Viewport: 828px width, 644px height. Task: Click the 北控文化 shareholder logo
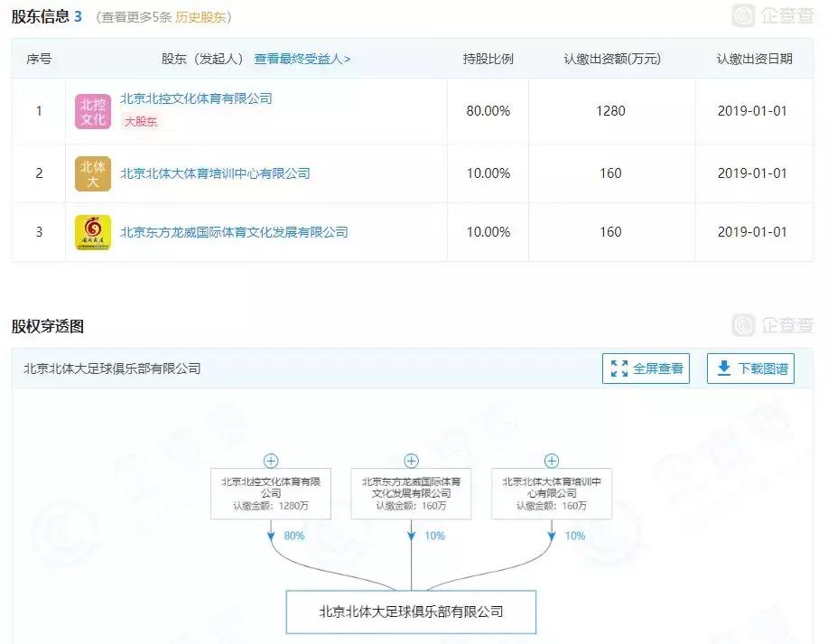click(92, 110)
